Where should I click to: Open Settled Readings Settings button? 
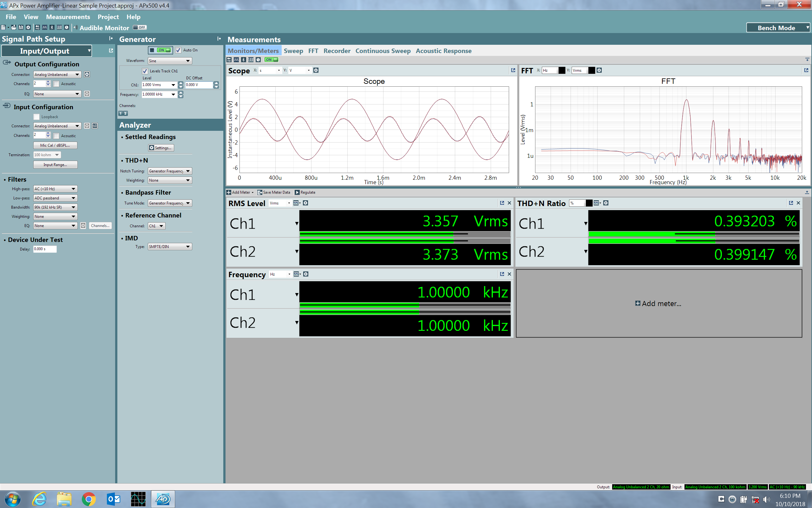161,148
